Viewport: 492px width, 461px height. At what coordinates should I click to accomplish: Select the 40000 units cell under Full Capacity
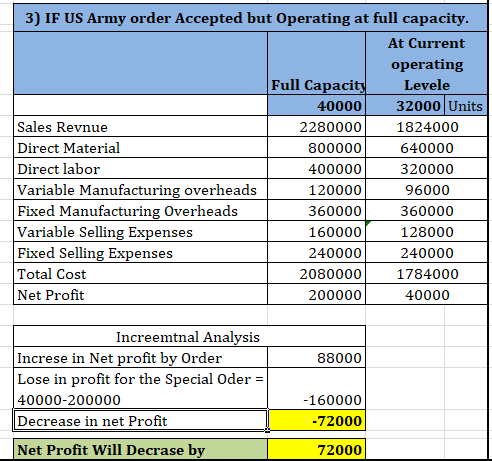coord(316,106)
